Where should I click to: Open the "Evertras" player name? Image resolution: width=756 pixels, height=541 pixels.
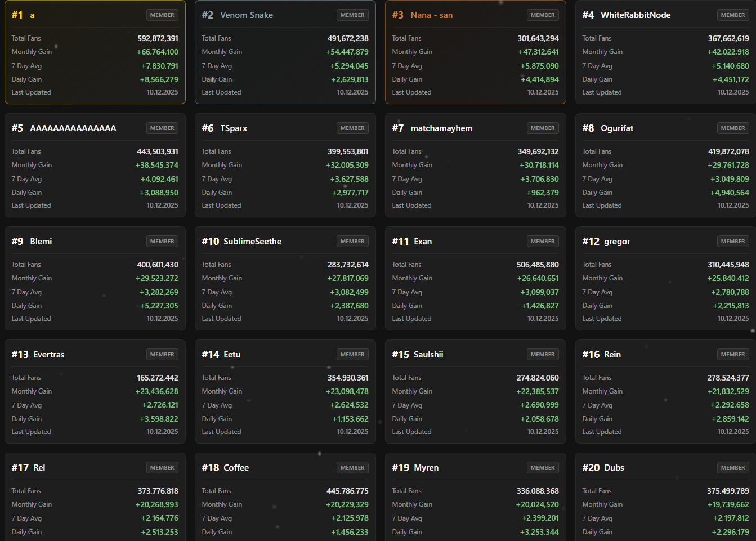coord(49,355)
